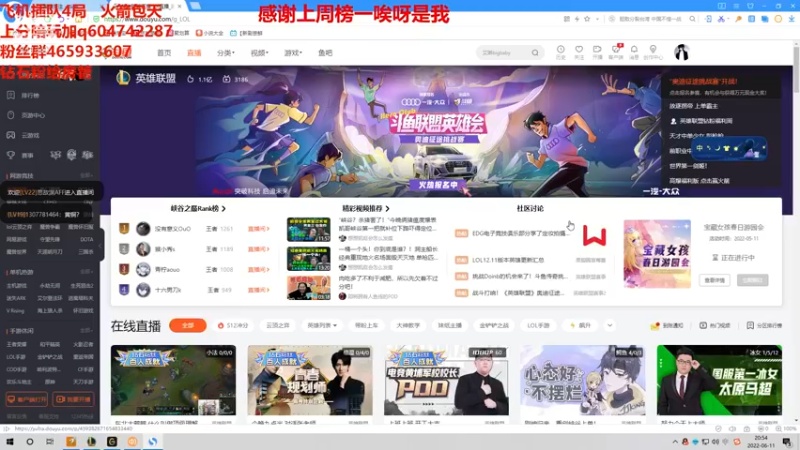Go to 首页 in top navigation
The width and height of the screenshot is (800, 450).
coord(164,53)
